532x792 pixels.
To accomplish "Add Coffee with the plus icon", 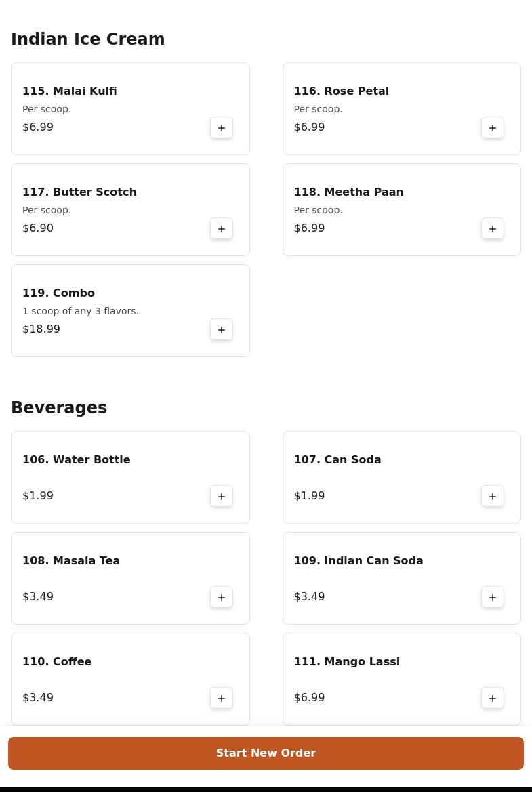I will coord(222,699).
